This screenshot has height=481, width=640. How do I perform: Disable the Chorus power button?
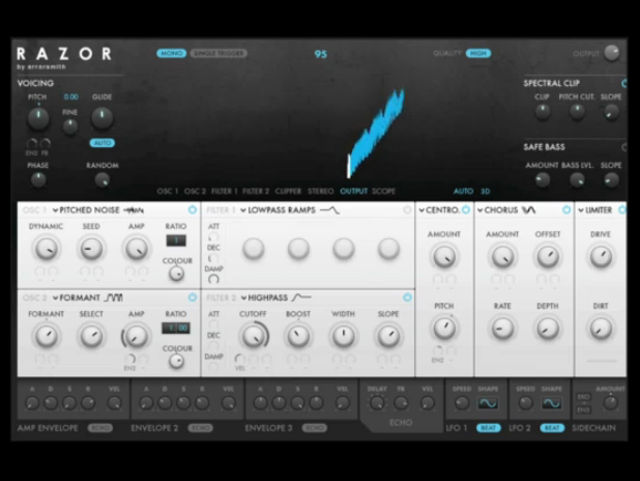tap(566, 210)
